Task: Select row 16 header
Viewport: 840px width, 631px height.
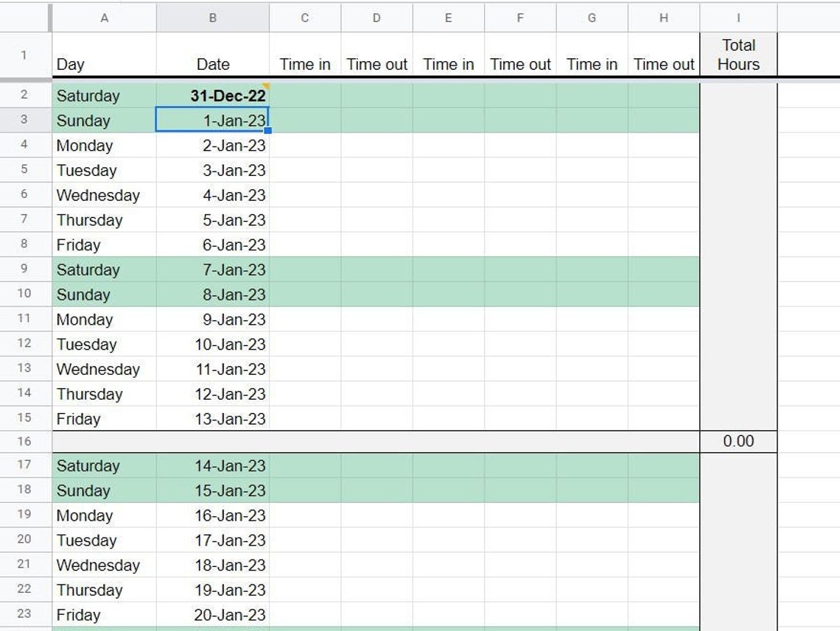Action: pos(24,441)
